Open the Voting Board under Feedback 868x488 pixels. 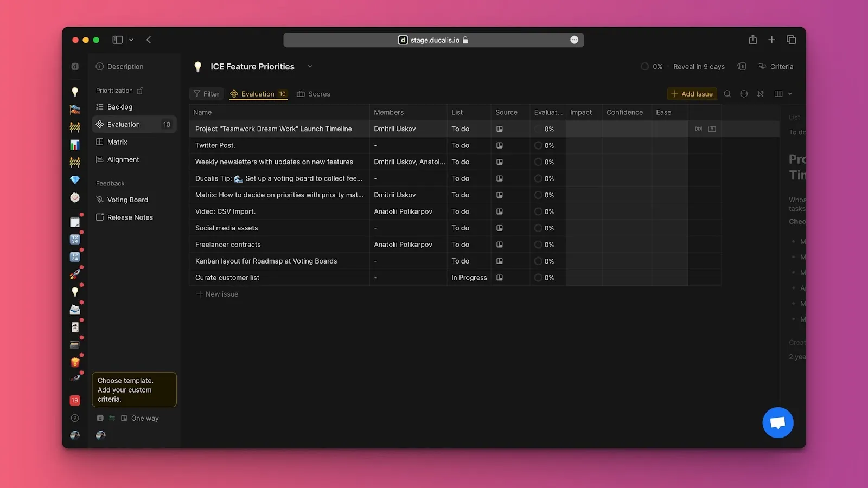[x=127, y=200]
